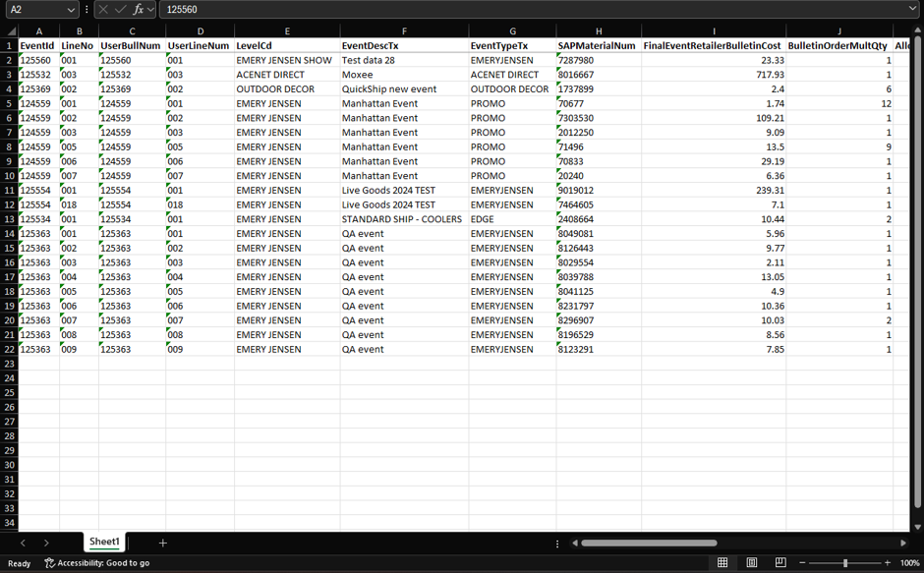
Task: Click the Cancel X icon in formula bar
Action: coord(103,9)
